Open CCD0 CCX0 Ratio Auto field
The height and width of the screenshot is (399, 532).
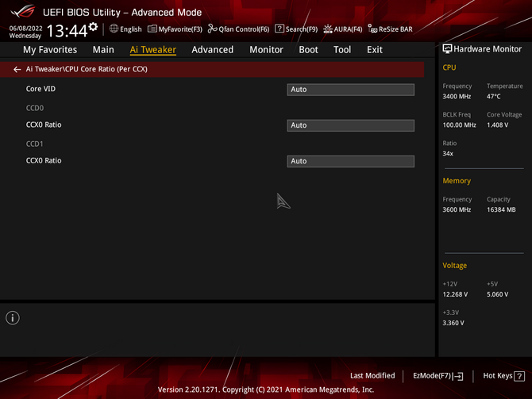[350, 125]
